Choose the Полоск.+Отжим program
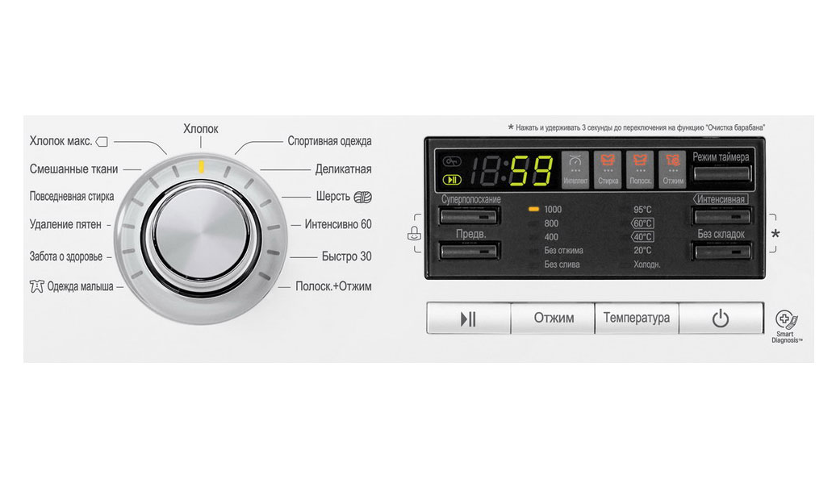 click(x=333, y=286)
